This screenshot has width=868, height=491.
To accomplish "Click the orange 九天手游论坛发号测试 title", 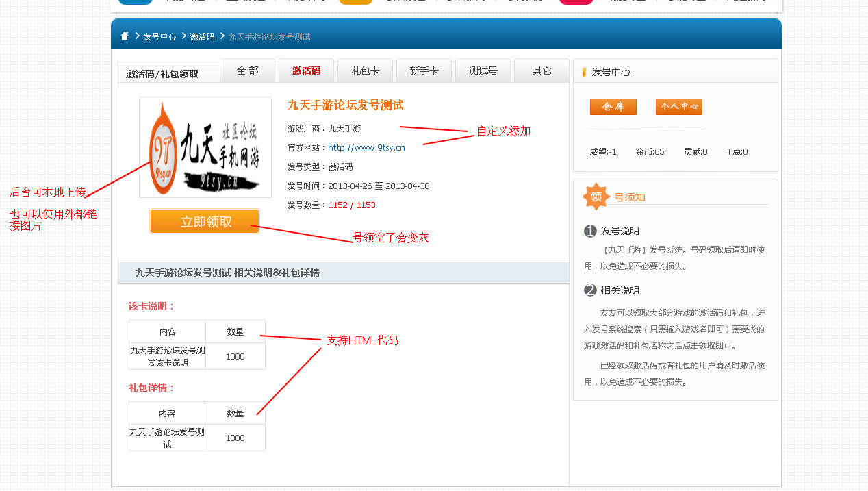I will [346, 105].
